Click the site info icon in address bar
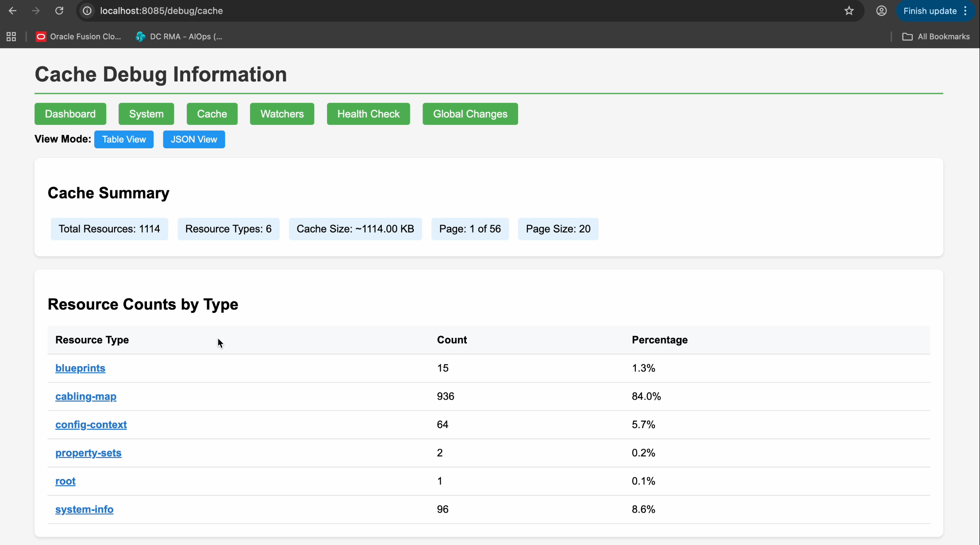The image size is (980, 545). click(88, 11)
